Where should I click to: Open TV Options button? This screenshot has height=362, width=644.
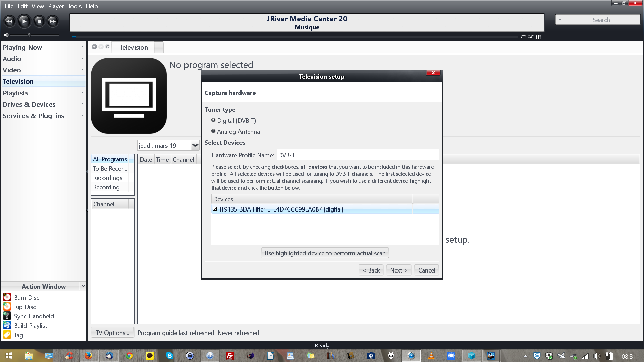(x=112, y=333)
